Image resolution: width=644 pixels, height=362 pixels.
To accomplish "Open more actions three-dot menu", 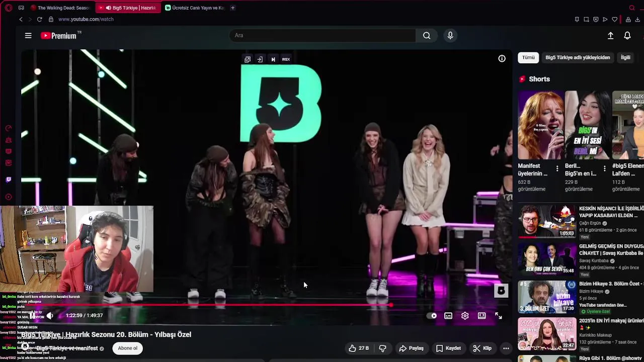I will click(506, 348).
